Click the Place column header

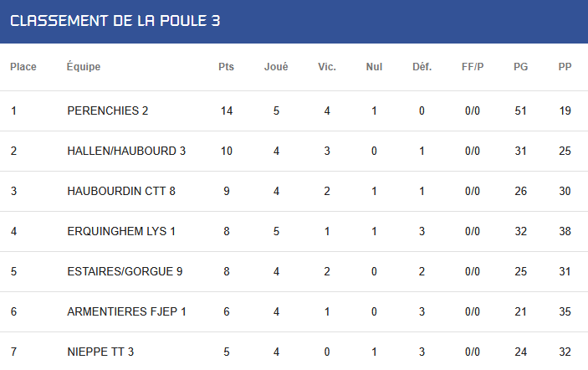pyautogui.click(x=23, y=67)
